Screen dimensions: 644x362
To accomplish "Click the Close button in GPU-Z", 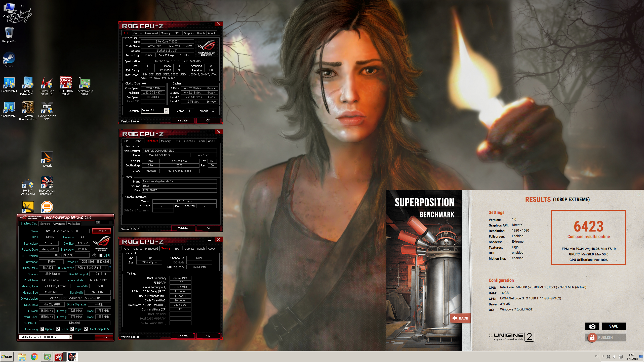I will (x=104, y=337).
